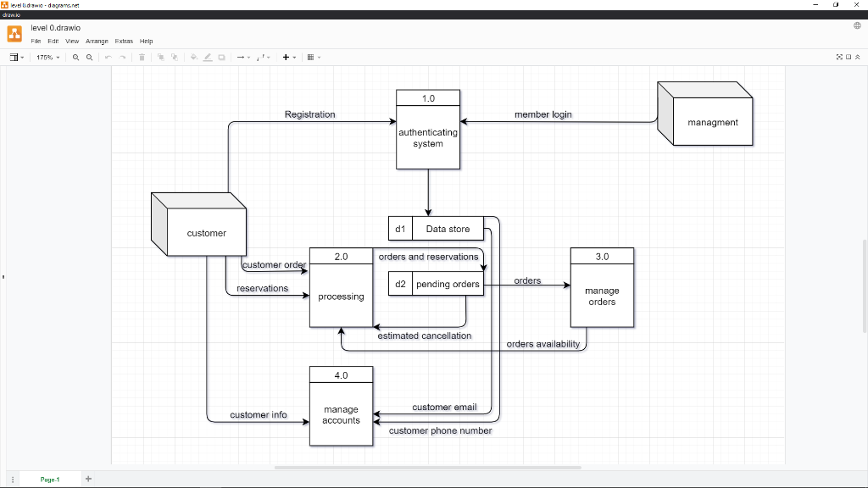This screenshot has height=488, width=868.
Task: Toggle the Shadow tool in the toolbar
Action: [222, 57]
